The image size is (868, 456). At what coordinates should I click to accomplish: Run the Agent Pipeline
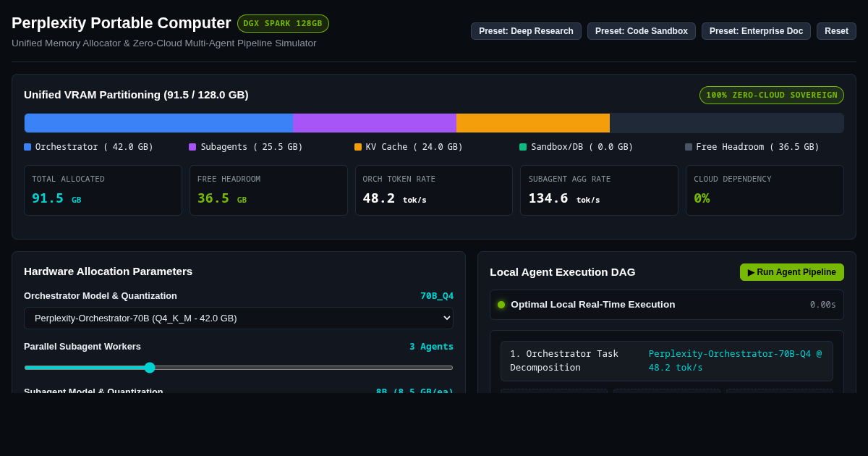pos(792,272)
